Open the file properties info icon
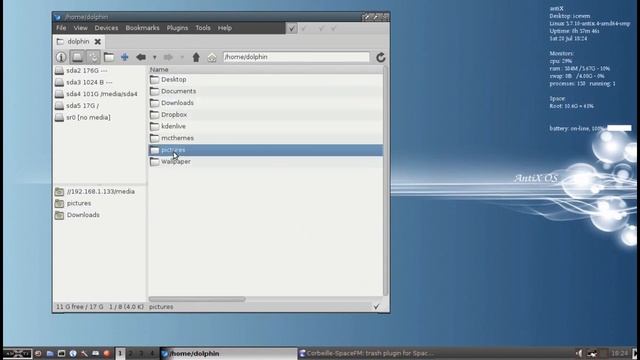The width and height of the screenshot is (640, 360). point(61,57)
